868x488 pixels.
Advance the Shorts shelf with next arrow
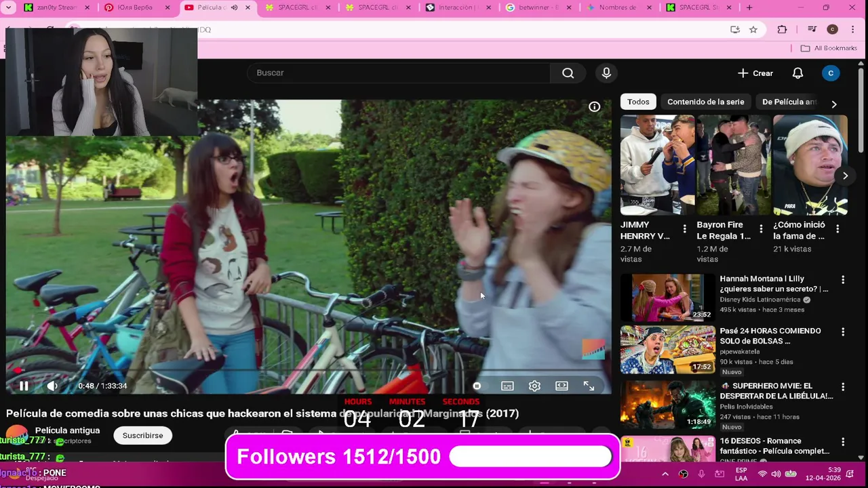pyautogui.click(x=845, y=176)
